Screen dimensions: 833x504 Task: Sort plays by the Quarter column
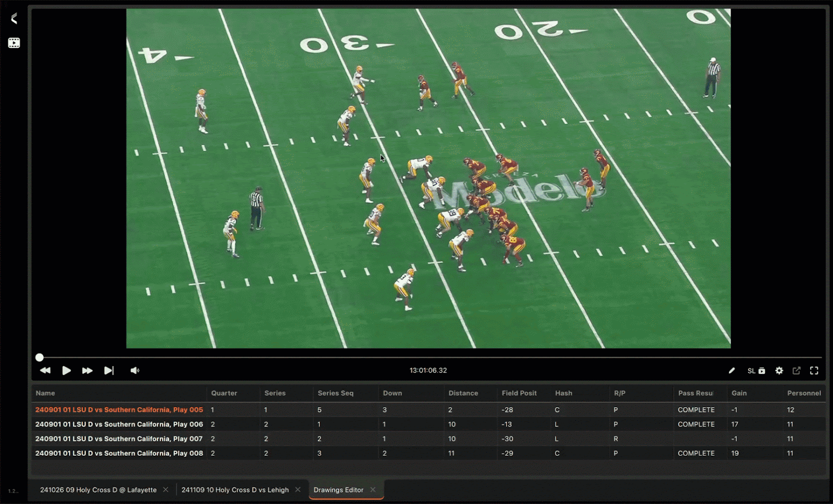tap(223, 393)
